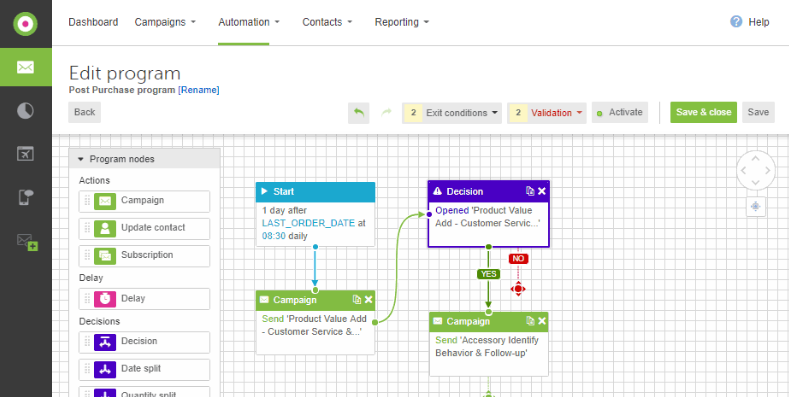Open the Campaigns dropdown menu
The width and height of the screenshot is (789, 397).
coord(165,22)
